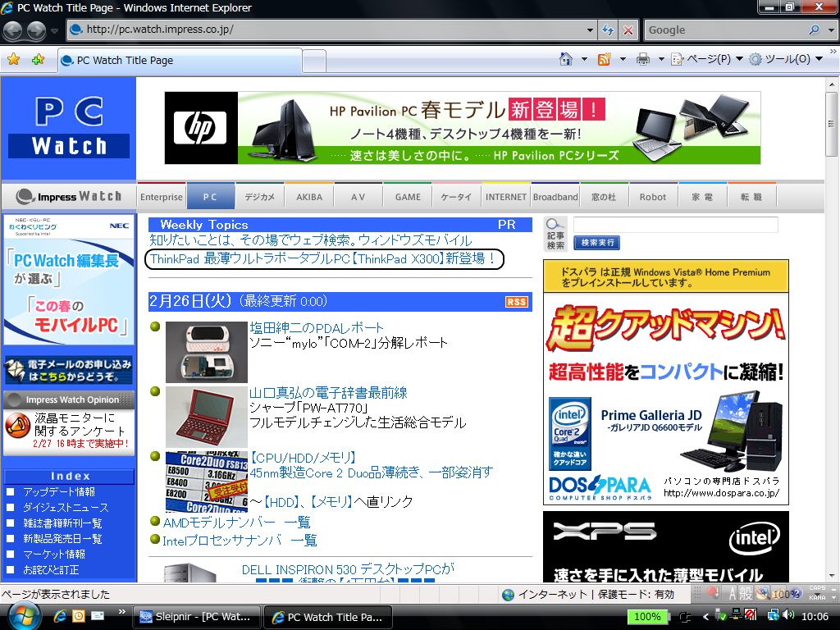Click the Impress Watch logo
Image resolution: width=840 pixels, height=630 pixels.
(x=69, y=197)
